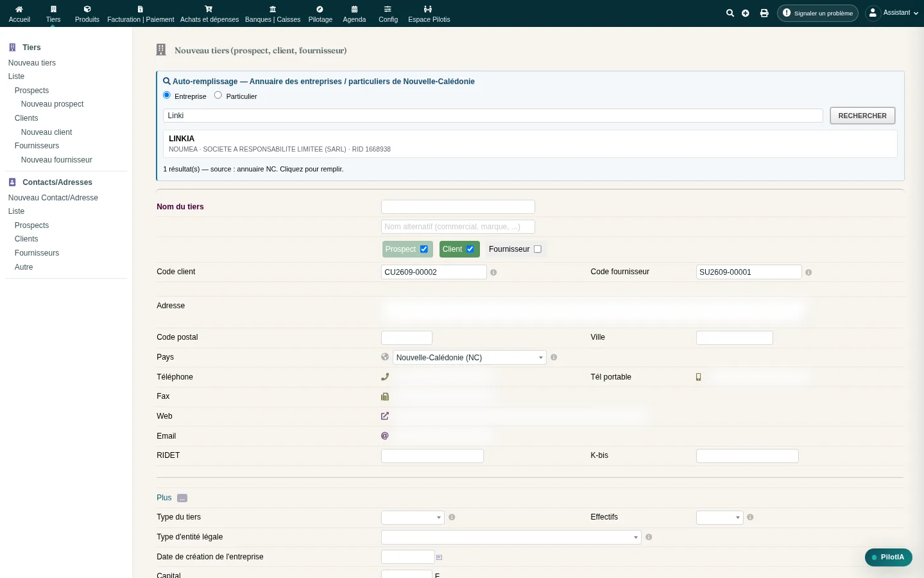Click the print icon in top bar
The height and width of the screenshot is (578, 924).
click(764, 13)
